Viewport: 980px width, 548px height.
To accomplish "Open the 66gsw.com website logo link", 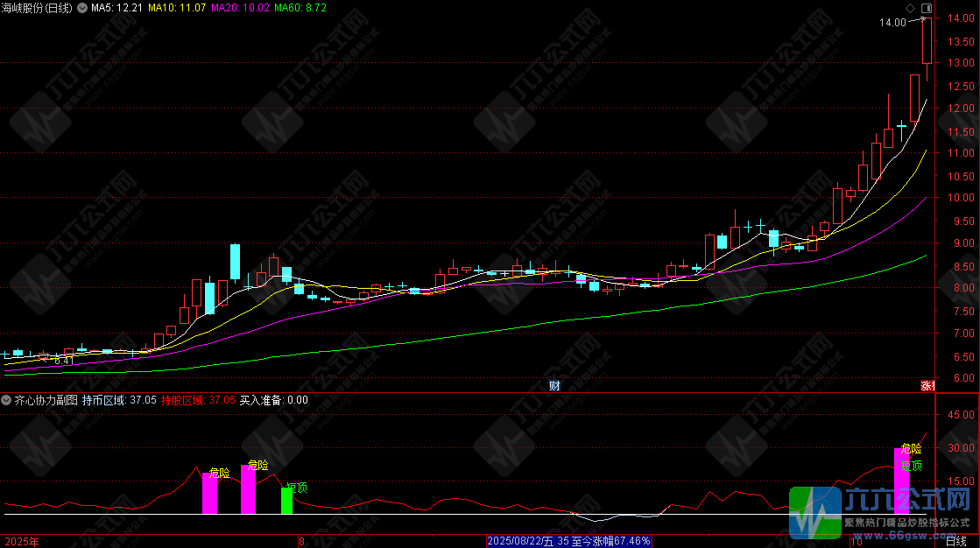I will point(882,513).
